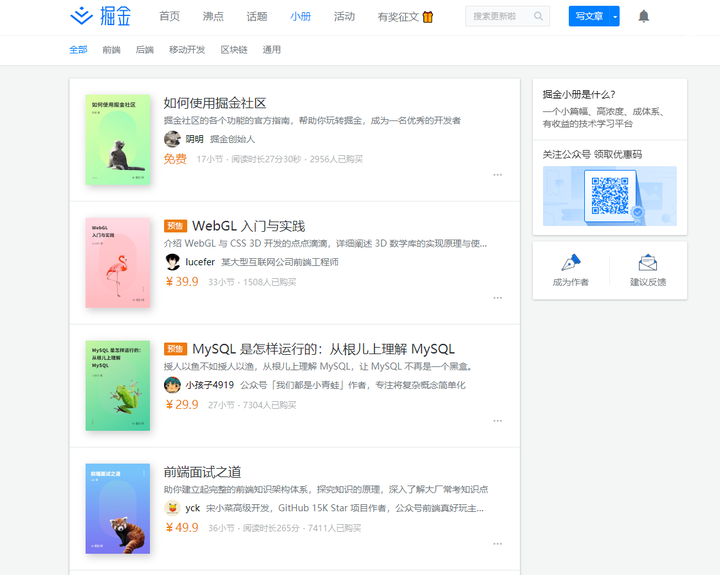Image resolution: width=720 pixels, height=575 pixels.
Task: Click the 掘金 logo icon
Action: [x=81, y=16]
